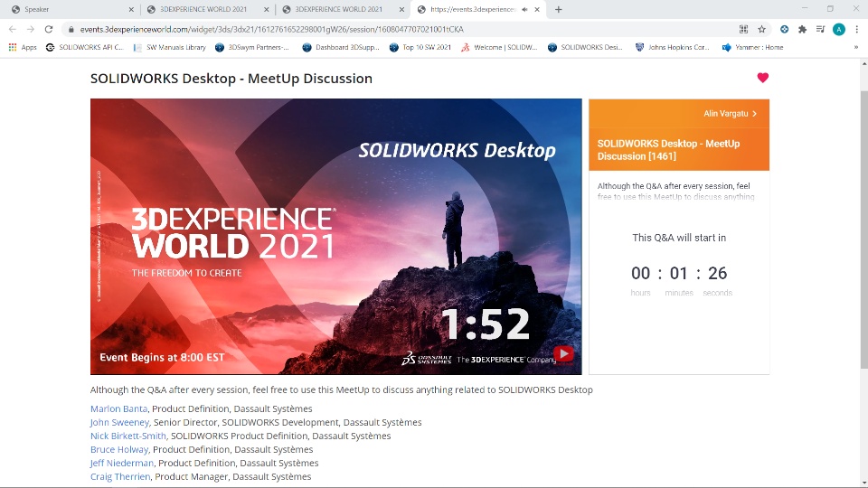The width and height of the screenshot is (868, 488).
Task: Click the page vertical scrollbar
Action: [863, 230]
